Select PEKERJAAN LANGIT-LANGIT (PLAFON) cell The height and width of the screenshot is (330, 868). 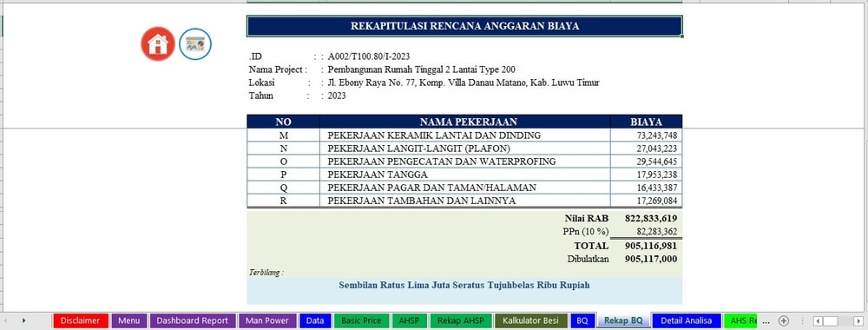(x=465, y=148)
